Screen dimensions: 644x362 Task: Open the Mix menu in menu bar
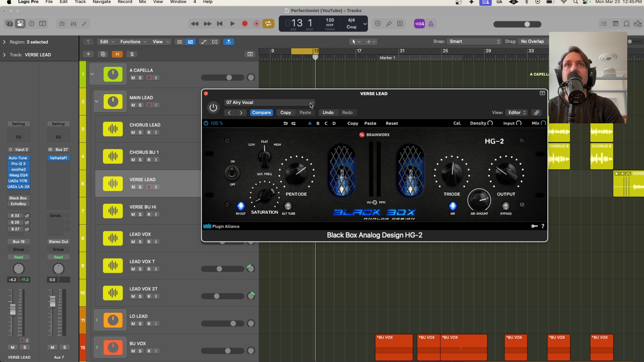point(143,2)
